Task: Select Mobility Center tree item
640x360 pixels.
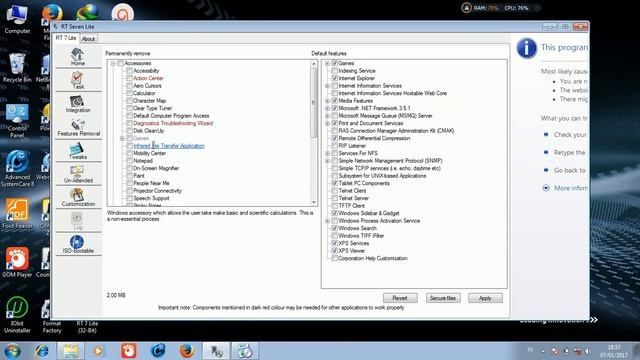Action: coord(149,153)
